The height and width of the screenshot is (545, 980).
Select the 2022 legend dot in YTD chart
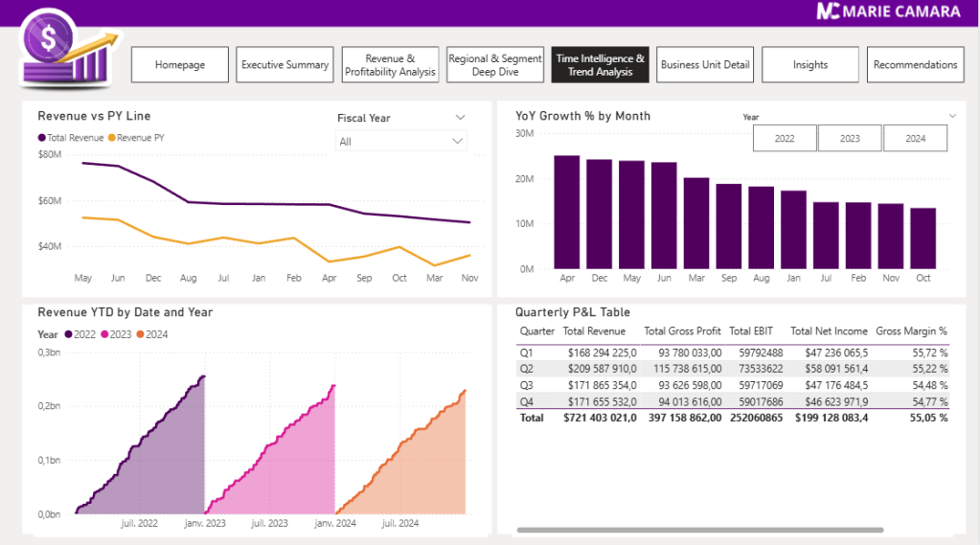click(68, 334)
